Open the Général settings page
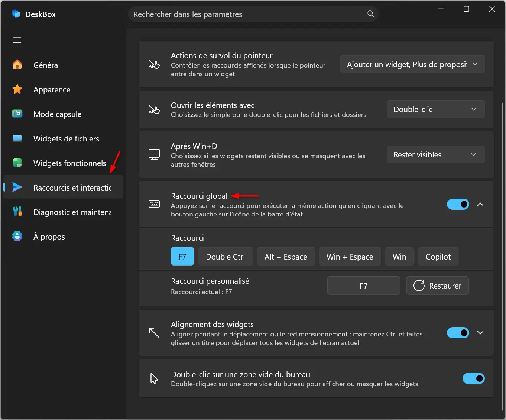This screenshot has width=506, height=420. coord(63,65)
